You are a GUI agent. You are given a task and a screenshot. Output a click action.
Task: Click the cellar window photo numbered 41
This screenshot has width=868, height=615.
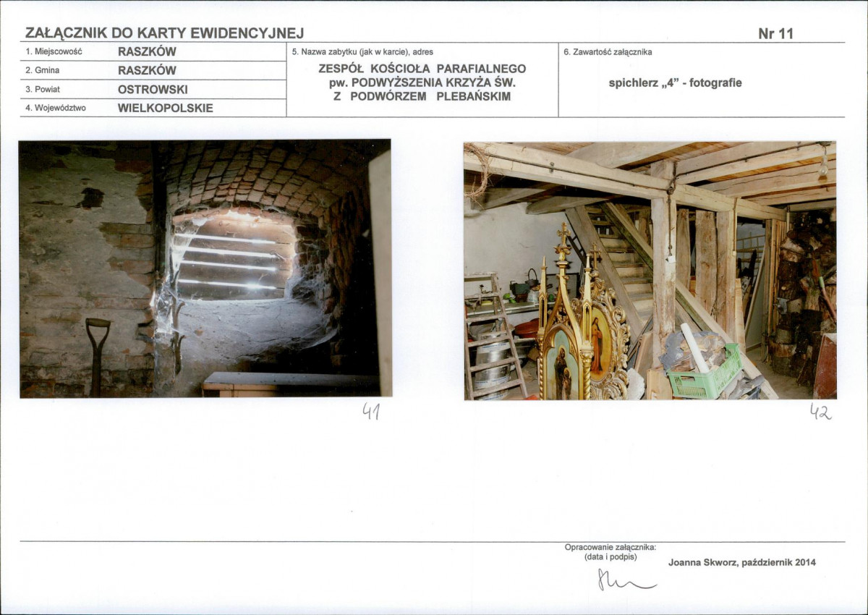tap(205, 268)
